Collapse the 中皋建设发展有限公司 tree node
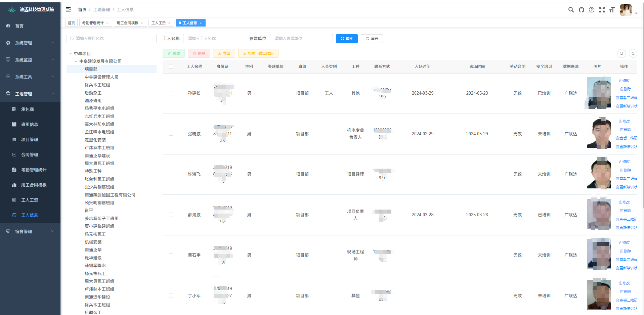The height and width of the screenshot is (315, 644). point(76,61)
